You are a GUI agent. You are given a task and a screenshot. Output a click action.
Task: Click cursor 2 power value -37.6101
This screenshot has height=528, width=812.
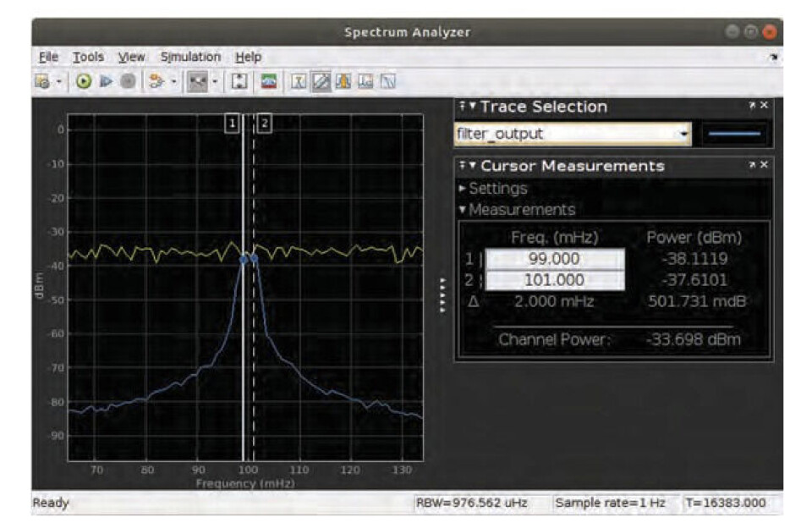coord(694,280)
